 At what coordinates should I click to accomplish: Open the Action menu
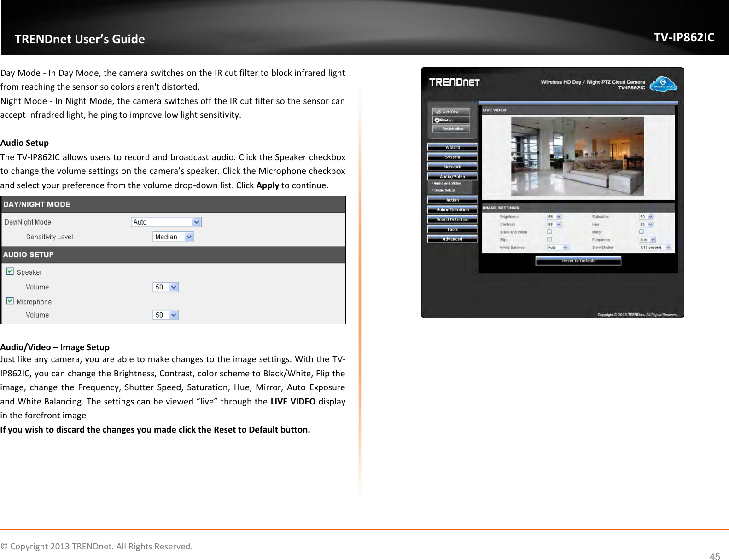point(452,200)
